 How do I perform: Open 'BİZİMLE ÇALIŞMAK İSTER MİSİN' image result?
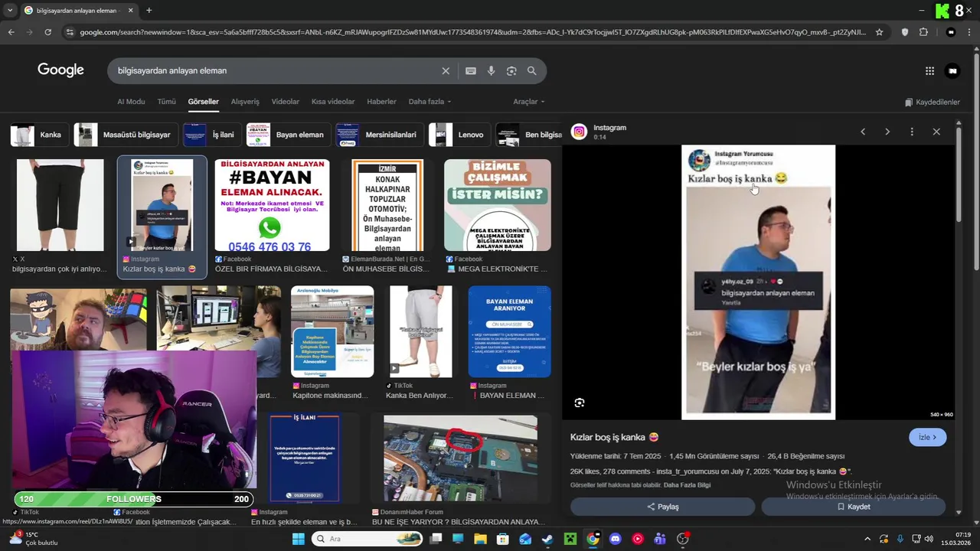497,205
